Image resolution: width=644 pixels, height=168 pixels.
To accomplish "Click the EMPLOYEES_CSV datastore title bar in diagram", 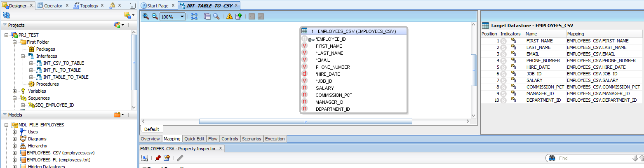I will [x=353, y=31].
